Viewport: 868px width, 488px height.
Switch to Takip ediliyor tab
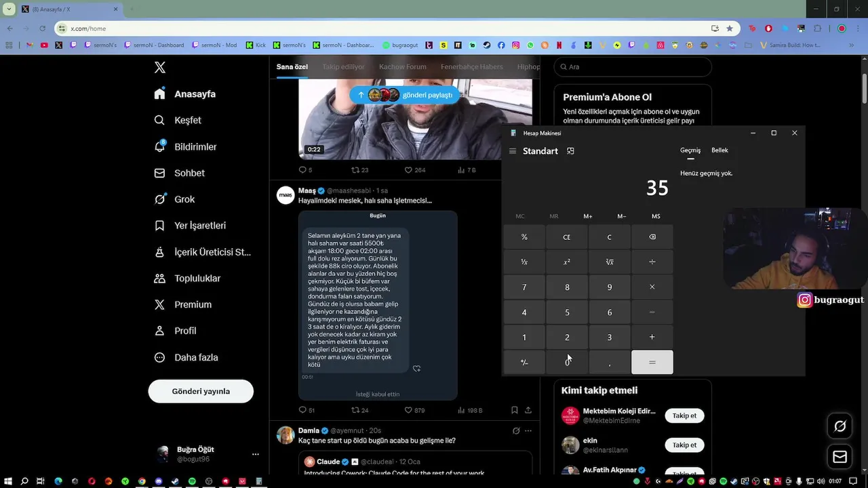pos(343,66)
